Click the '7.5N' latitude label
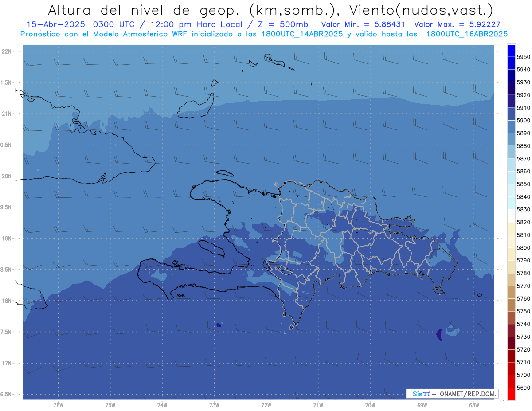The height and width of the screenshot is (411, 532). [x=6, y=332]
